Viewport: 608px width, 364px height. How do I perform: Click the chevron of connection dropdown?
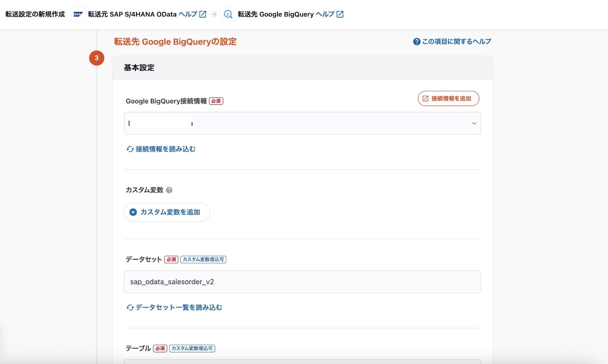(x=474, y=123)
